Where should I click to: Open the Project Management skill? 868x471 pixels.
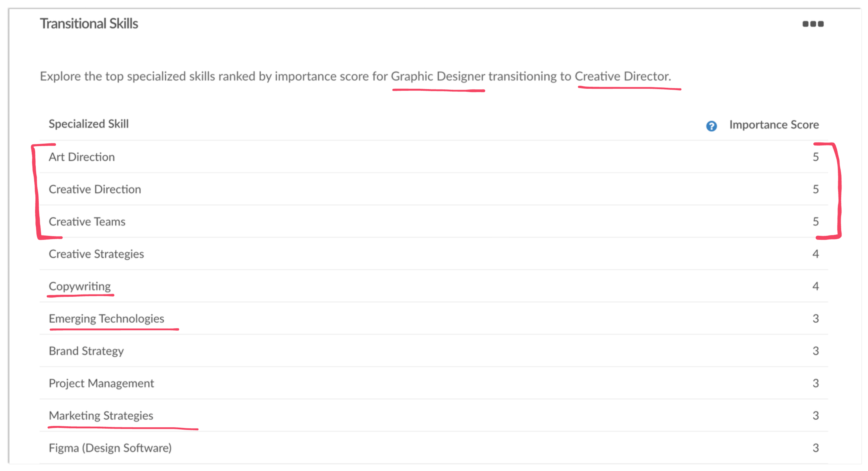pos(101,384)
